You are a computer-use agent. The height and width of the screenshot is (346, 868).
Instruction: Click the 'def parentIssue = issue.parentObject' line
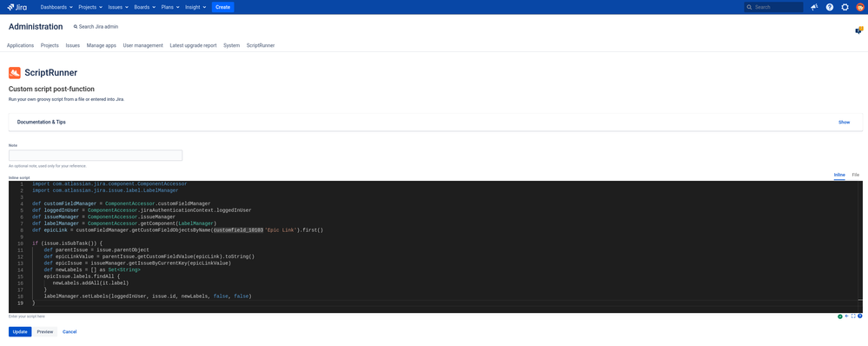(96, 250)
